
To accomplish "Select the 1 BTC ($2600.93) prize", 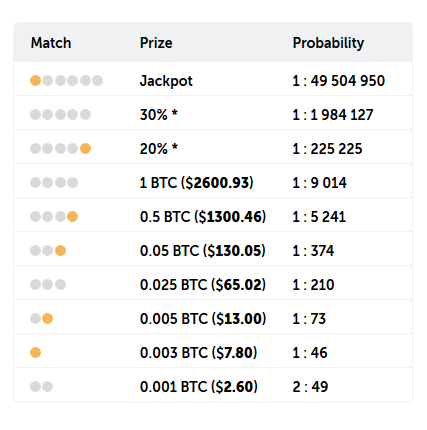I will tap(197, 183).
